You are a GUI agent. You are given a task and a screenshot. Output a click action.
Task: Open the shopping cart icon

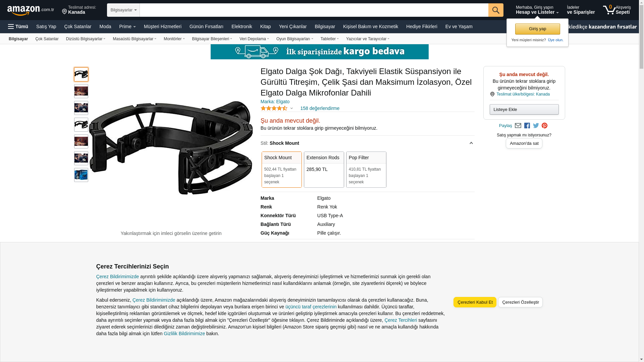[x=616, y=10]
